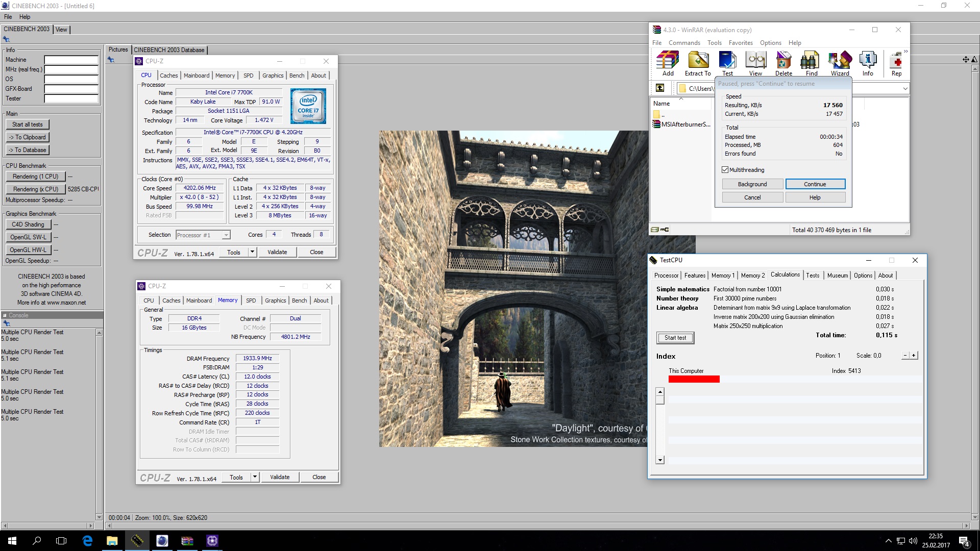Click CINEBENCH console scroll-up arrow
Screen dimensions: 980x551
[99, 333]
